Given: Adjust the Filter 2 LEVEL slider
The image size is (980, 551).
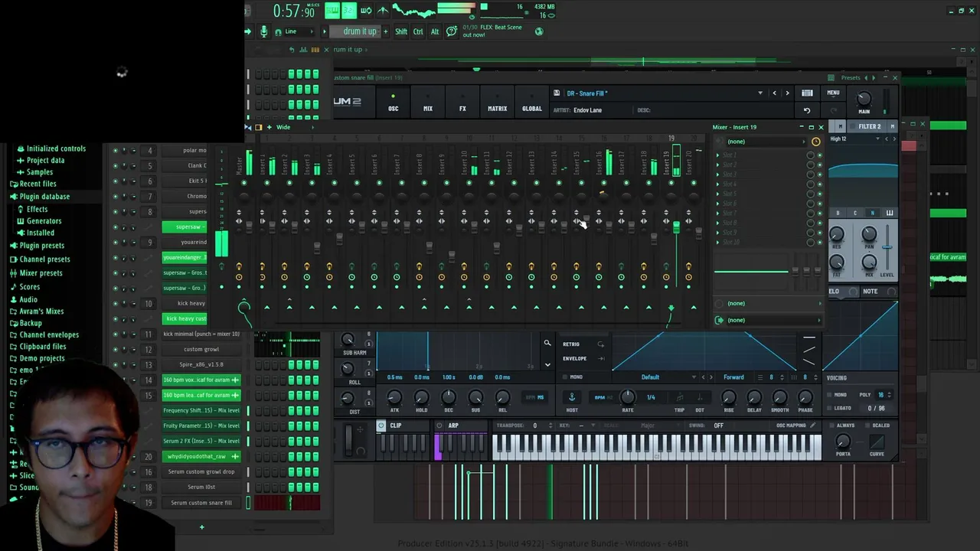Looking at the screenshot, I should pyautogui.click(x=887, y=247).
